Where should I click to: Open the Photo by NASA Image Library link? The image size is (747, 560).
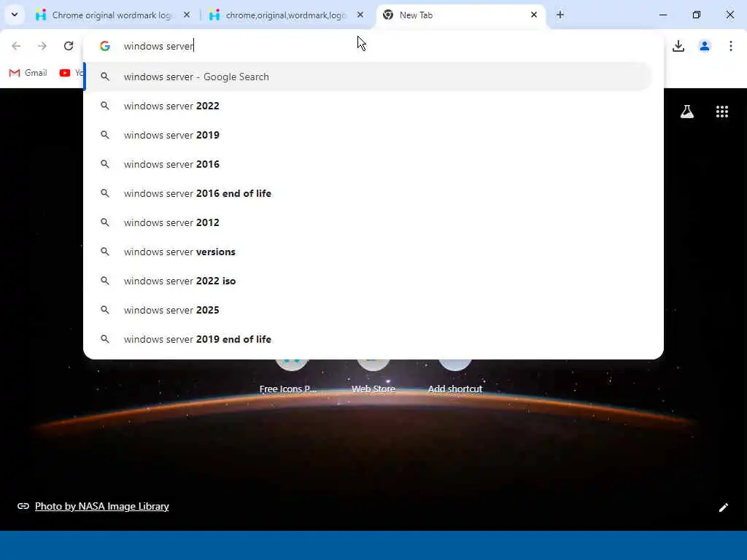pos(102,506)
